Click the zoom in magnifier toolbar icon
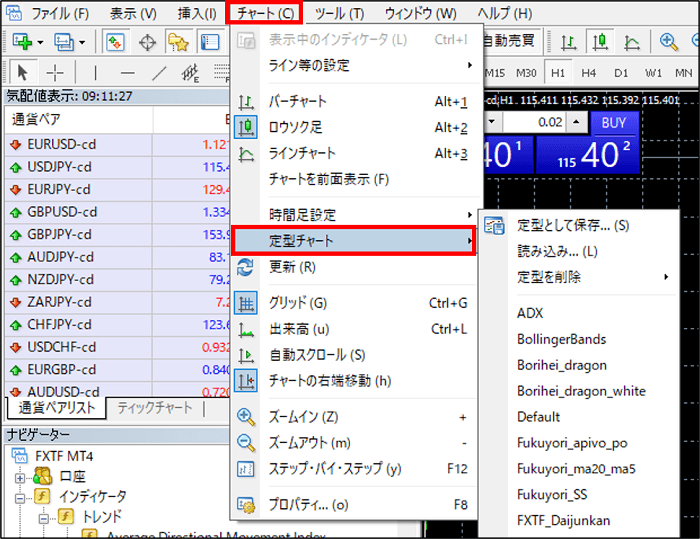Screen dimensions: 700x539 (668, 42)
